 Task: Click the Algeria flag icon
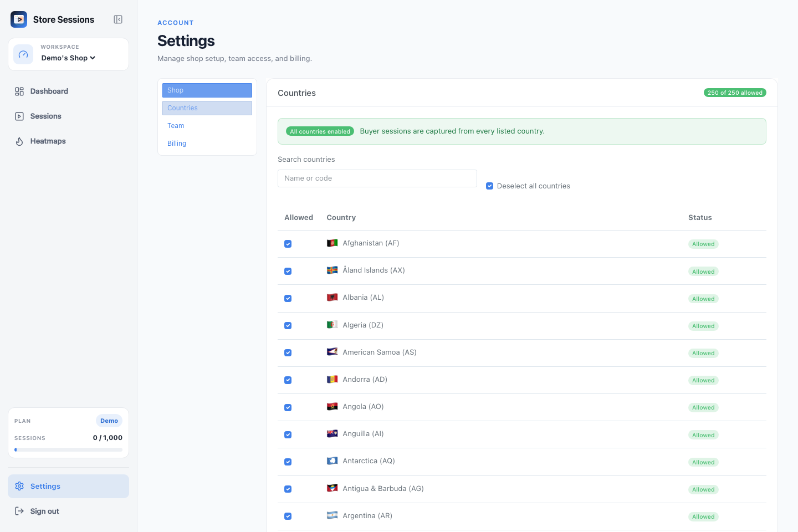(x=332, y=325)
